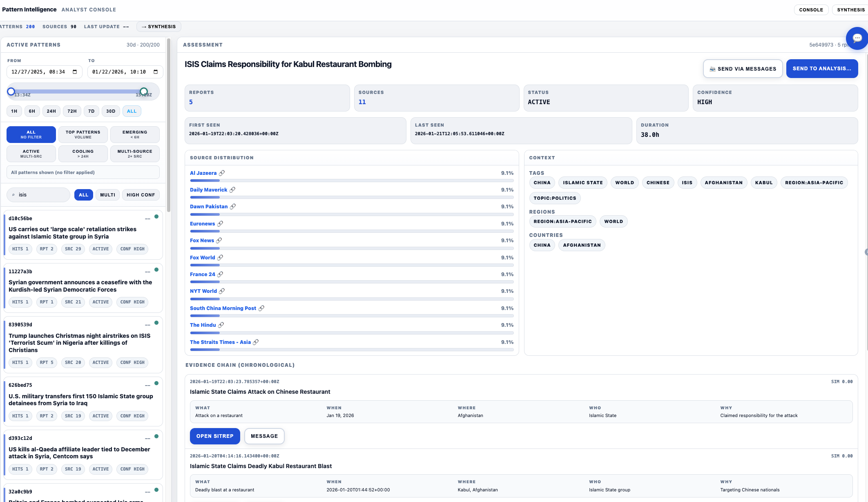
Task: Open the blue chat bubble icon
Action: point(857,38)
